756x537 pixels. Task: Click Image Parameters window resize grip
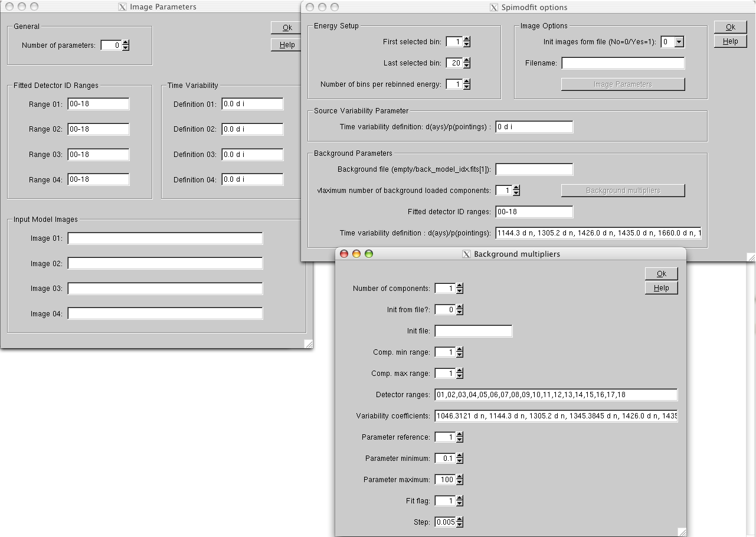click(309, 344)
